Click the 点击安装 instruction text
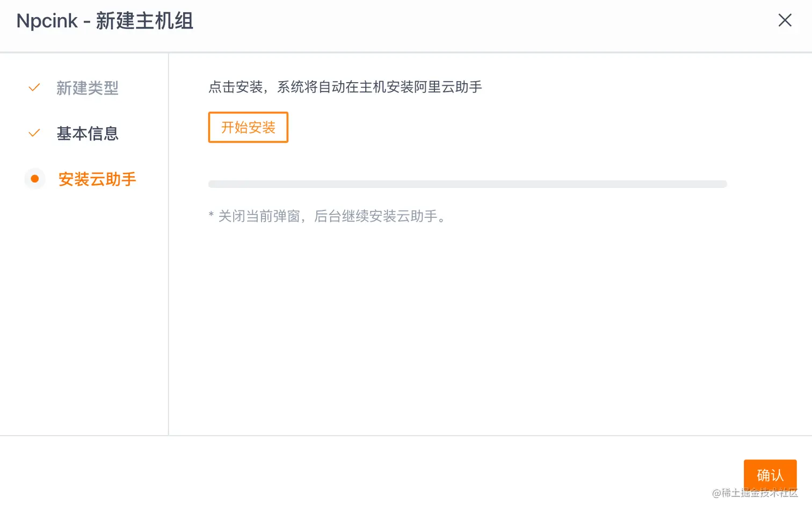The image size is (812, 512). pos(345,87)
